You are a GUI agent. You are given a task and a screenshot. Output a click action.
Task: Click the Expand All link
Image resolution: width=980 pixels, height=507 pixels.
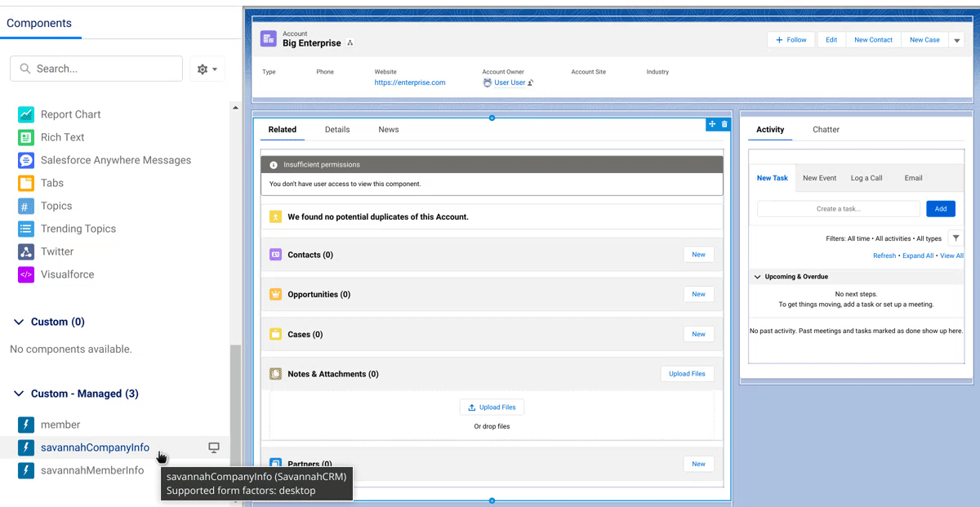tap(918, 256)
